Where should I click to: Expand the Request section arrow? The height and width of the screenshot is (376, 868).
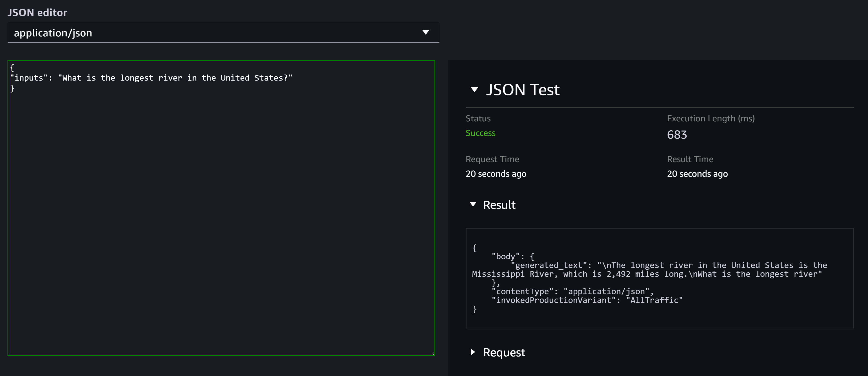point(473,352)
